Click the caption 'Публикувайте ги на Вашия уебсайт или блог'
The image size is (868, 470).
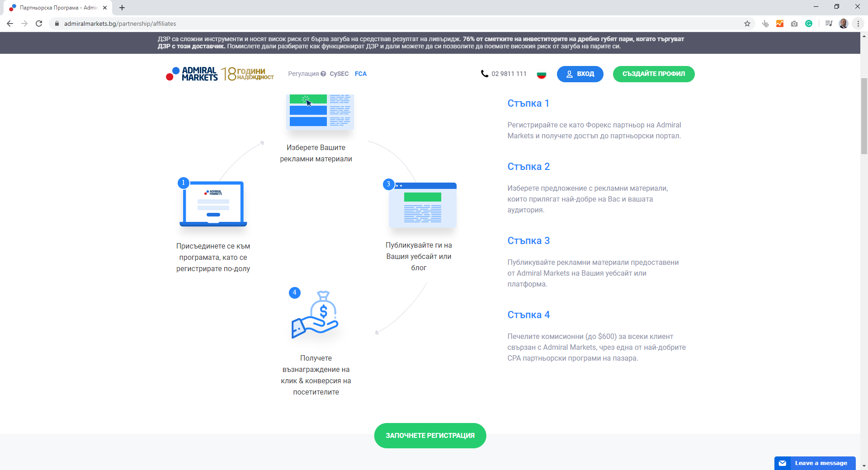point(419,256)
